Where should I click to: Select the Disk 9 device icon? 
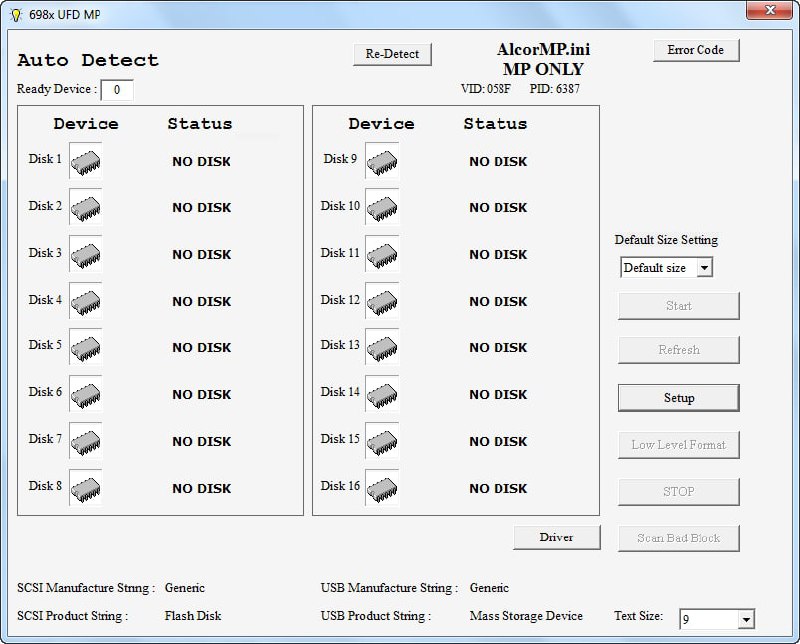pos(381,161)
